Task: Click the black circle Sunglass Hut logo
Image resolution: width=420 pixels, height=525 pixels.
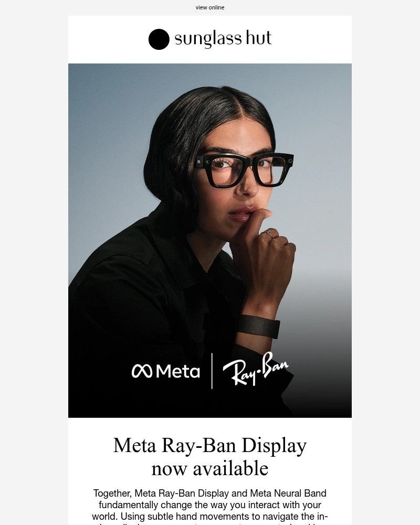Action: click(159, 39)
